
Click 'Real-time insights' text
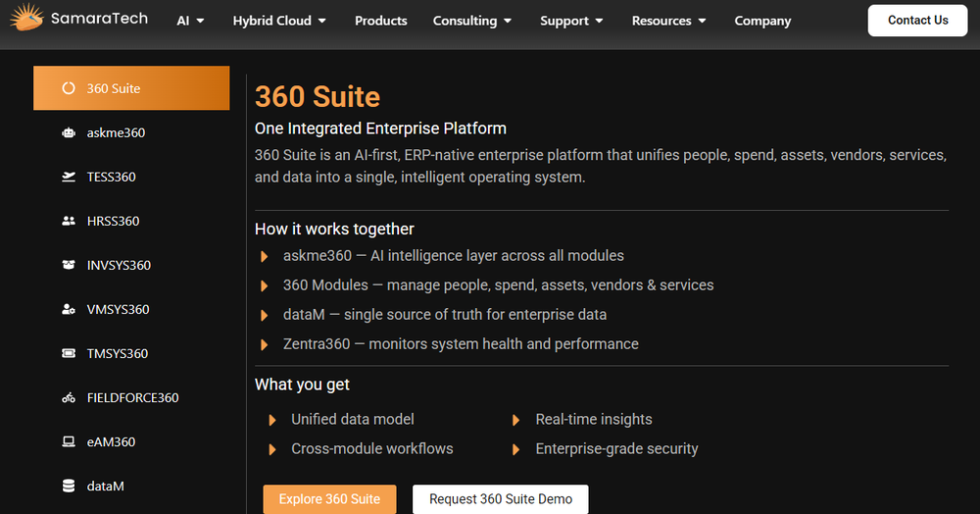594,419
